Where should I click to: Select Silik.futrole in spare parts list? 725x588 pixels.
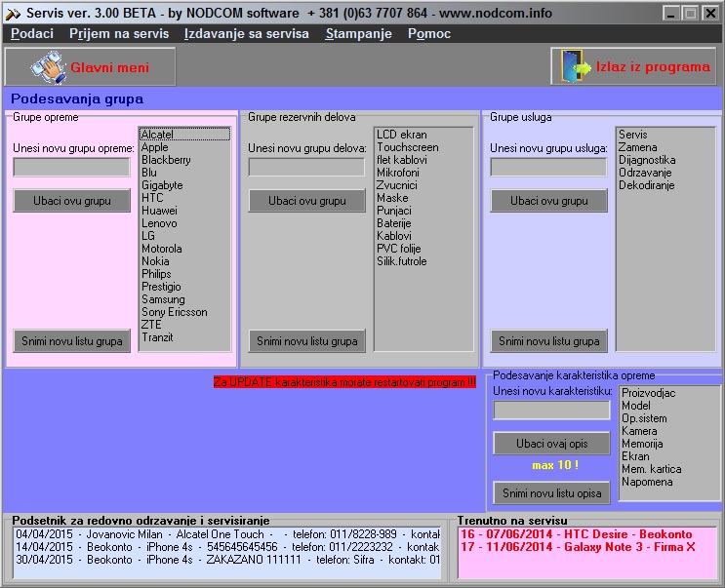(423, 261)
